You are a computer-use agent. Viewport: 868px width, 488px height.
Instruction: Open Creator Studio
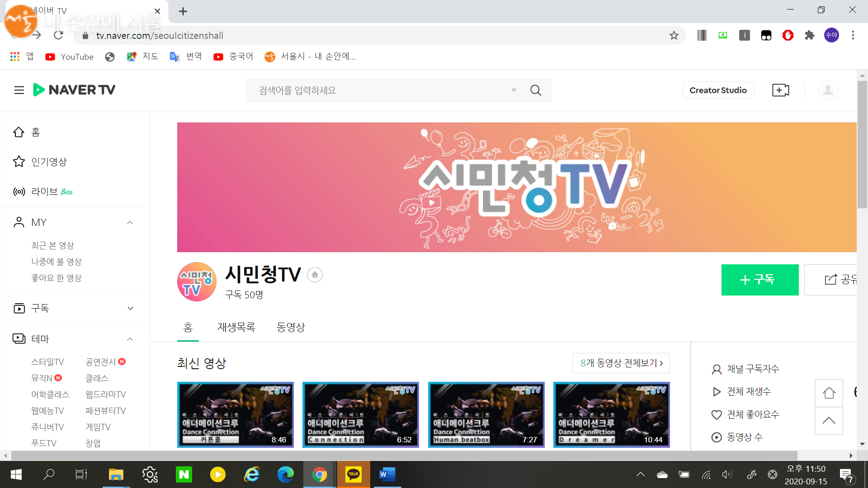718,90
